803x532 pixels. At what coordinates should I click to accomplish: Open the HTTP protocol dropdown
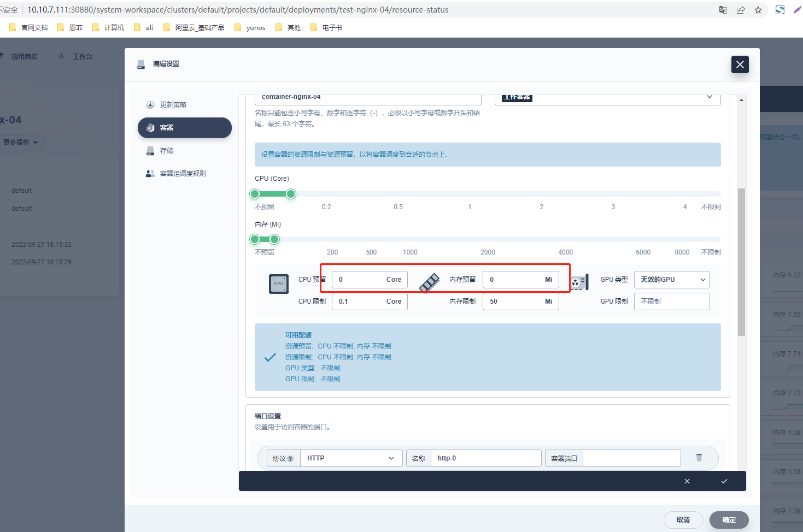[351, 458]
